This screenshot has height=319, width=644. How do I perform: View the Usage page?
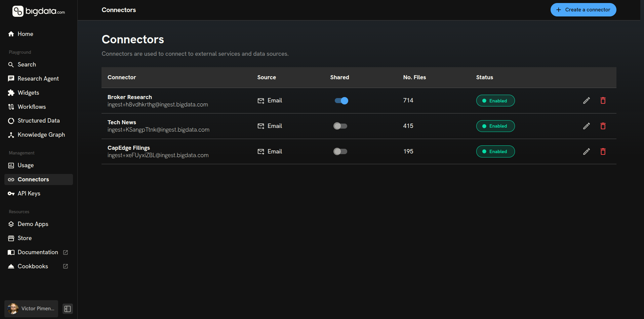coord(39,165)
